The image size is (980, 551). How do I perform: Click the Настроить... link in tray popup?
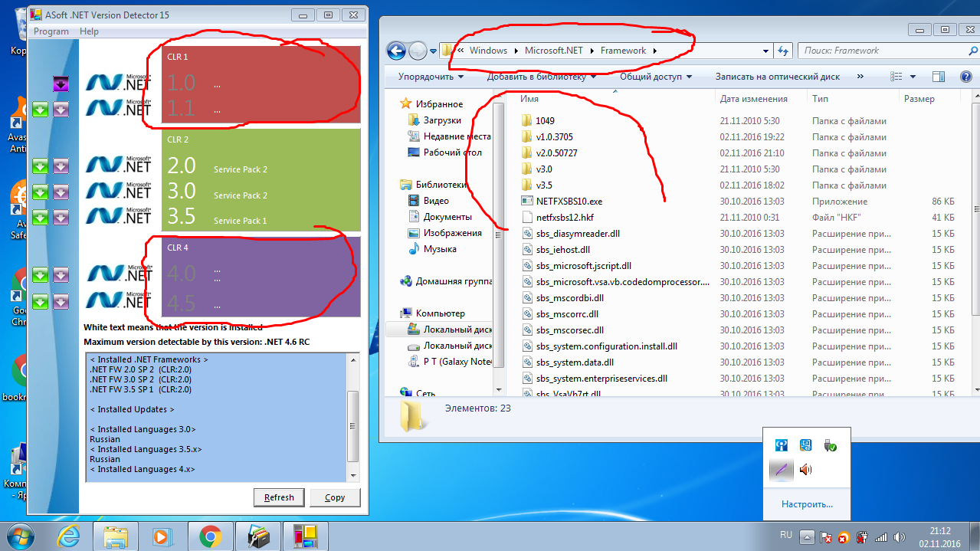click(x=807, y=504)
